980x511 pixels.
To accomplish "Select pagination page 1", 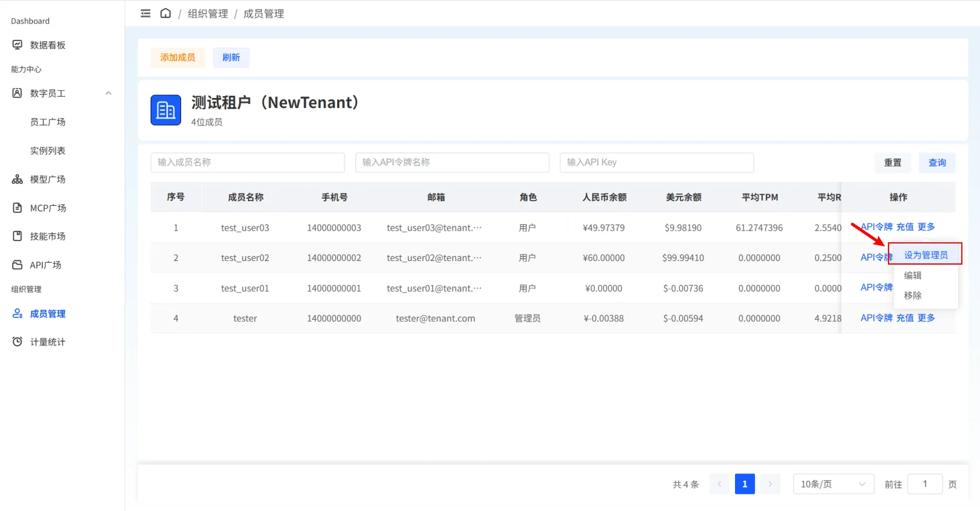I will point(744,484).
